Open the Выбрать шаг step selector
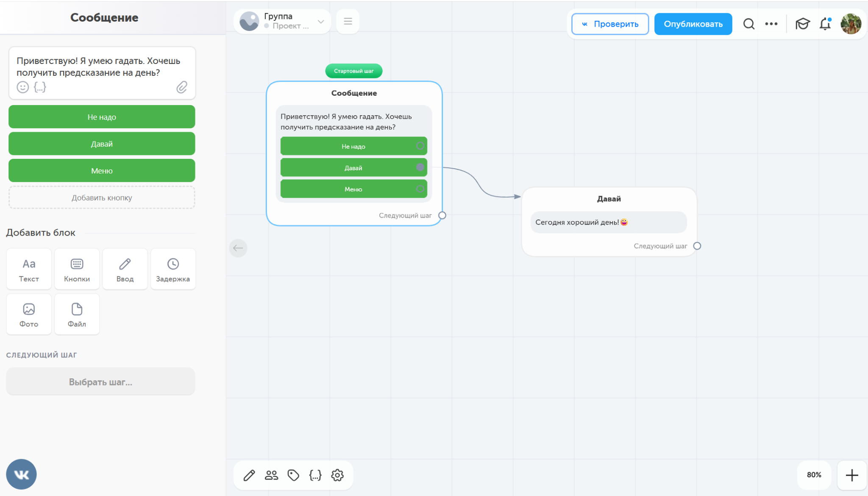868x496 pixels. pos(100,382)
